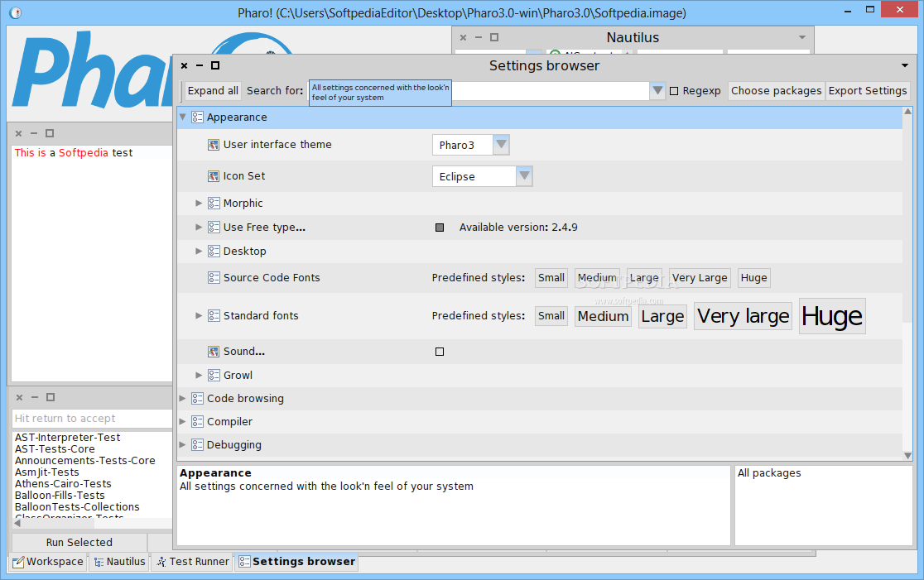924x580 pixels.
Task: Click the Compiler group icon
Action: click(197, 422)
